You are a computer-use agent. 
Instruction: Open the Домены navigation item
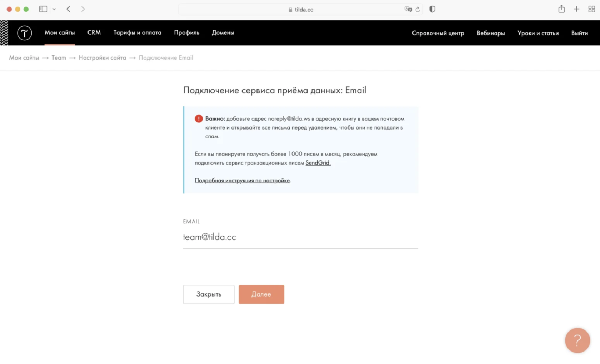click(223, 32)
